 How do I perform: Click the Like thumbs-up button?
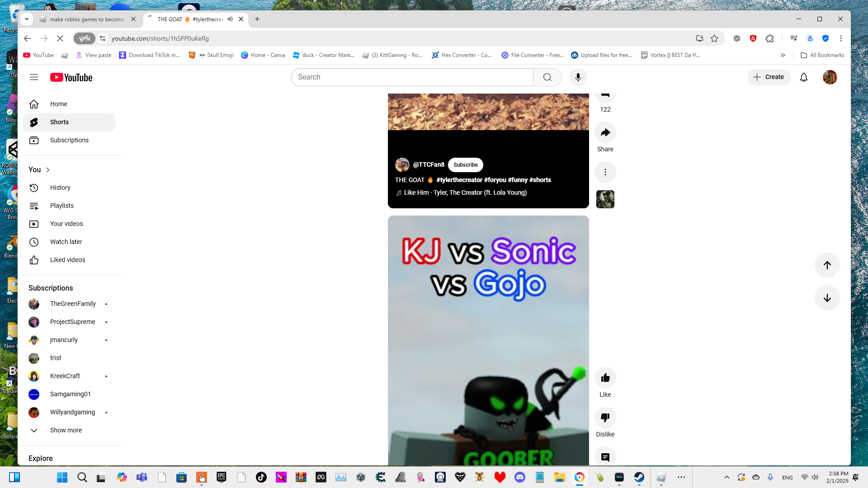(605, 378)
